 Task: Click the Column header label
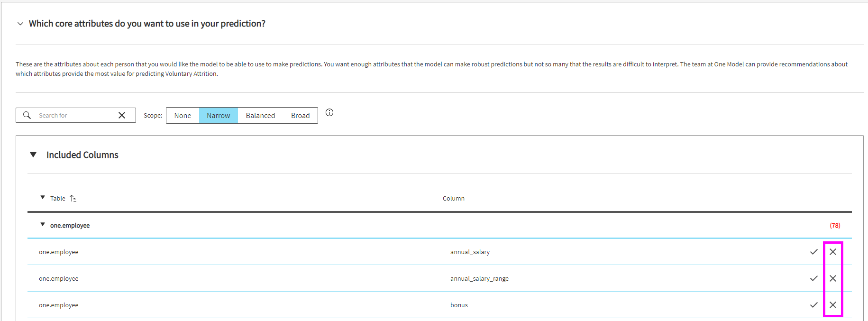(x=453, y=199)
